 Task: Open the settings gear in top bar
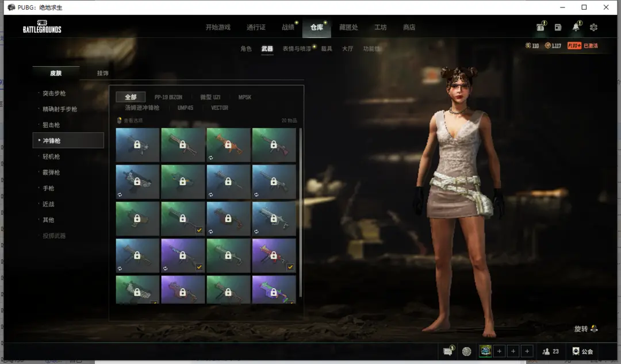593,27
